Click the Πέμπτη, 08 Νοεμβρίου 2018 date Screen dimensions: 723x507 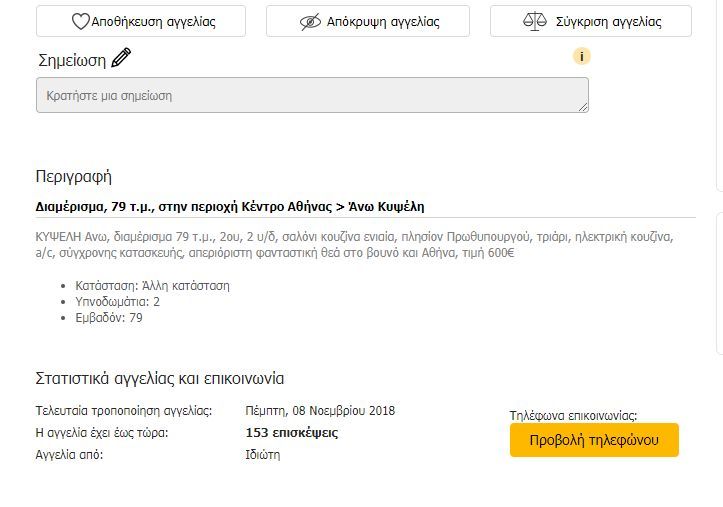(x=320, y=411)
